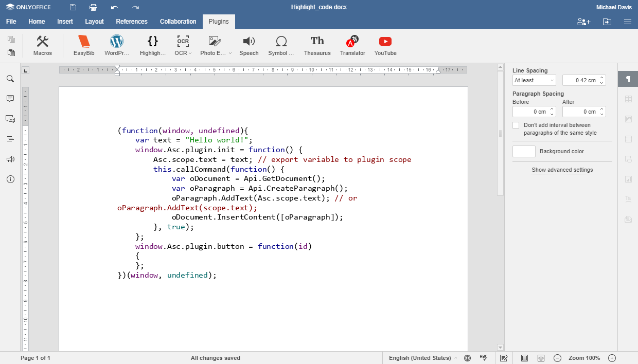Open Search in left sidebar
Viewport: 638px width, 364px height.
[x=10, y=79]
